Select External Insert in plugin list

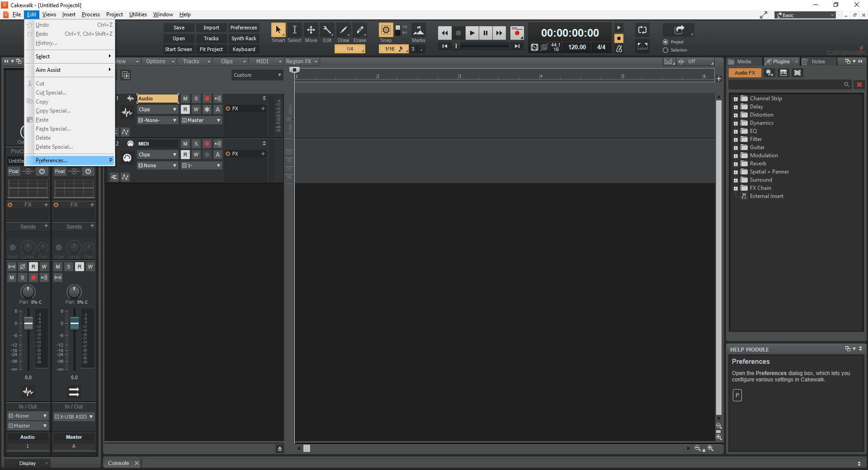tap(766, 196)
